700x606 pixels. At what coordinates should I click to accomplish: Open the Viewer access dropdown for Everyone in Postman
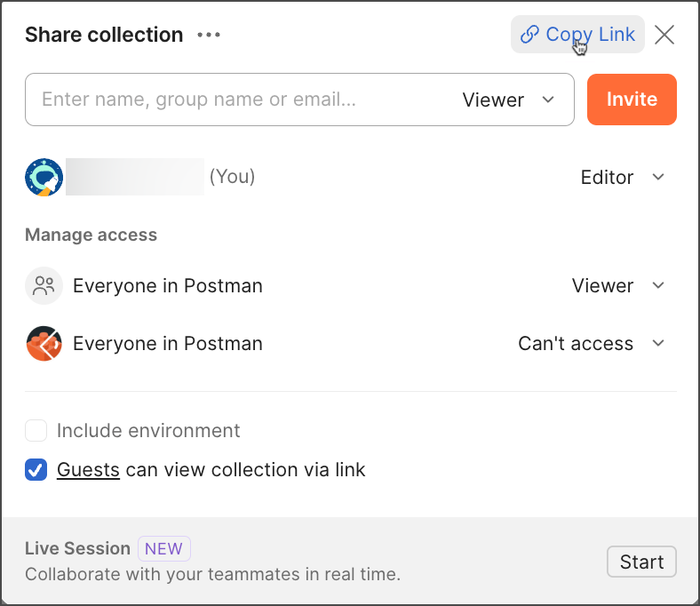[617, 286]
